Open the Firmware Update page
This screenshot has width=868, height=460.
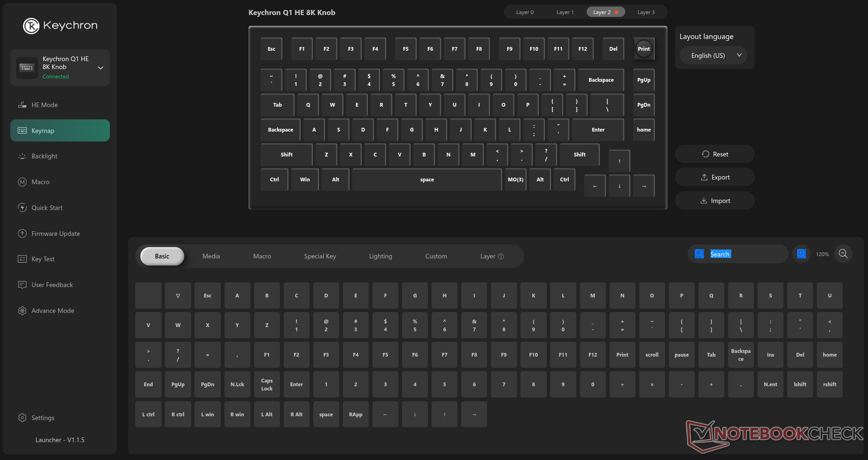tap(55, 234)
